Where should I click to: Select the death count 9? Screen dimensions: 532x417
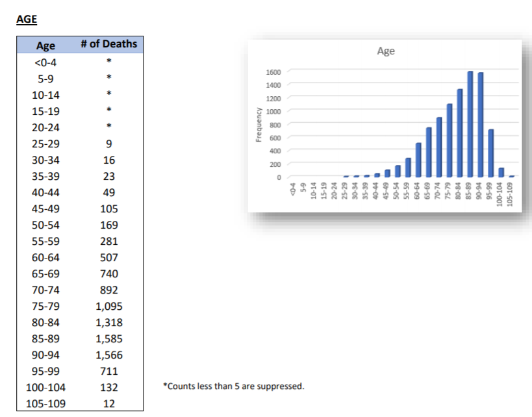(x=109, y=144)
